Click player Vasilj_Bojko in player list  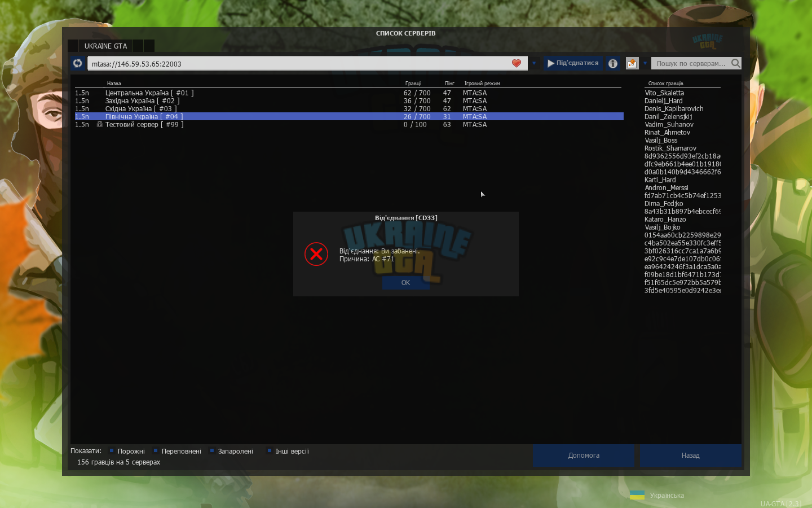tap(663, 227)
